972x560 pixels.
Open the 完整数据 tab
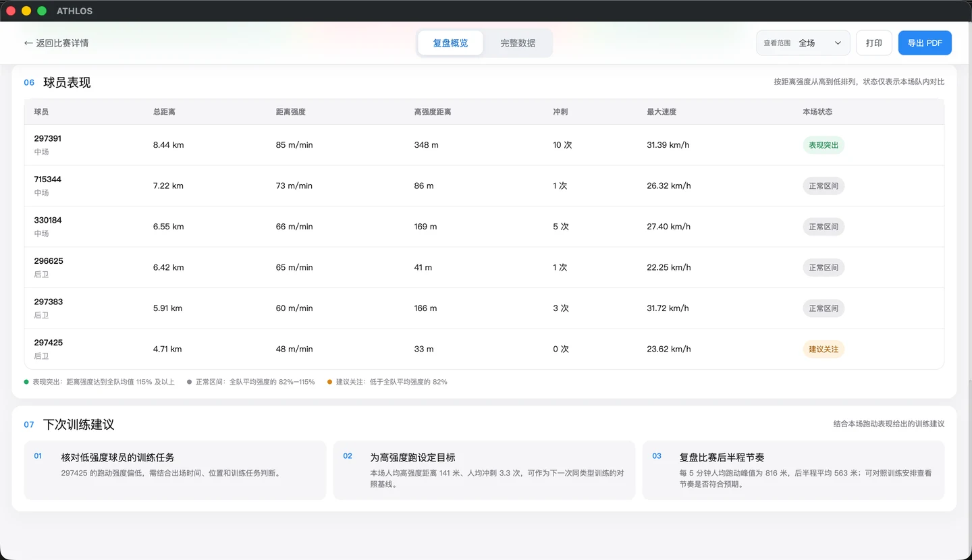point(518,43)
